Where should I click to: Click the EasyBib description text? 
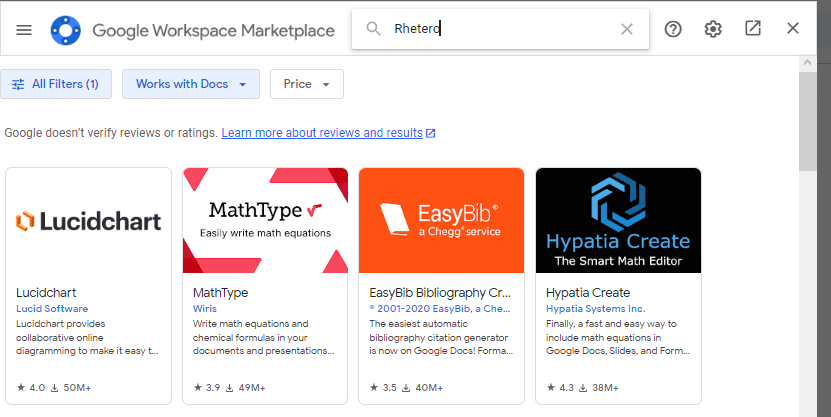coord(441,337)
